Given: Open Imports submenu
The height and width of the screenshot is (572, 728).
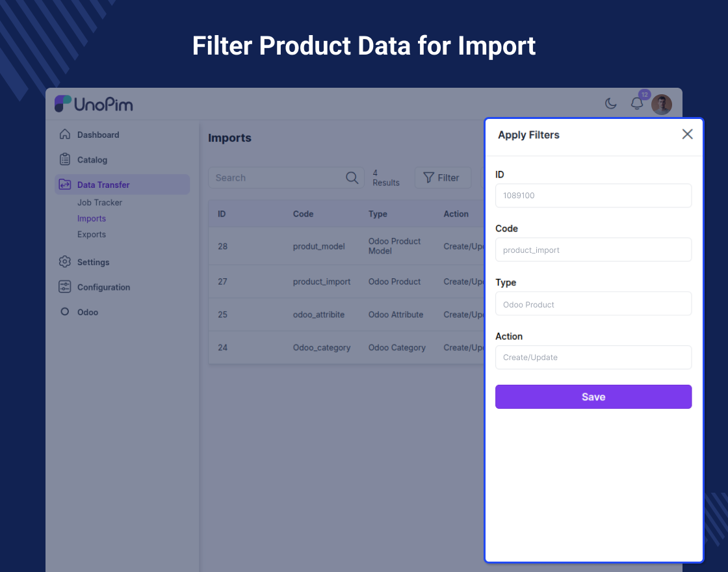Looking at the screenshot, I should coord(92,218).
